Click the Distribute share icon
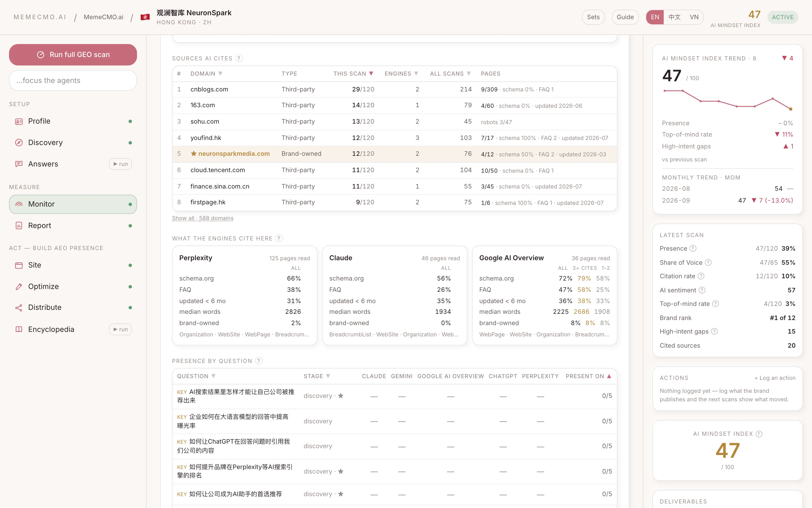 (19, 307)
